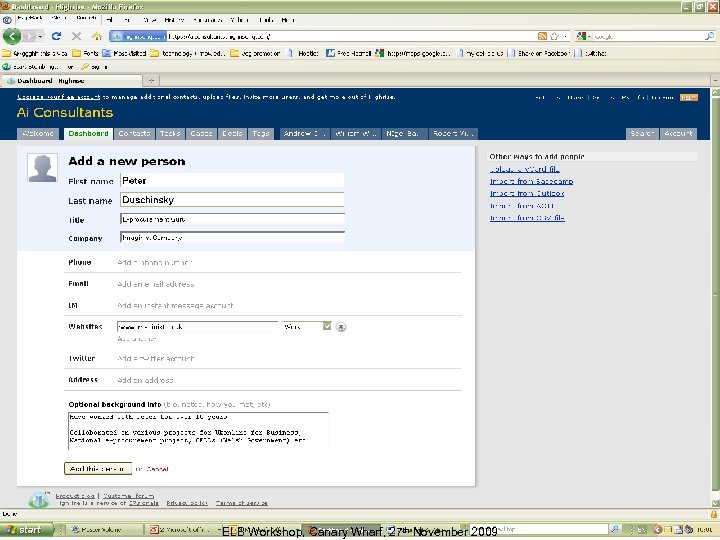Click the Stop loading X icon
This screenshot has width=720, height=540.
pos(77,36)
